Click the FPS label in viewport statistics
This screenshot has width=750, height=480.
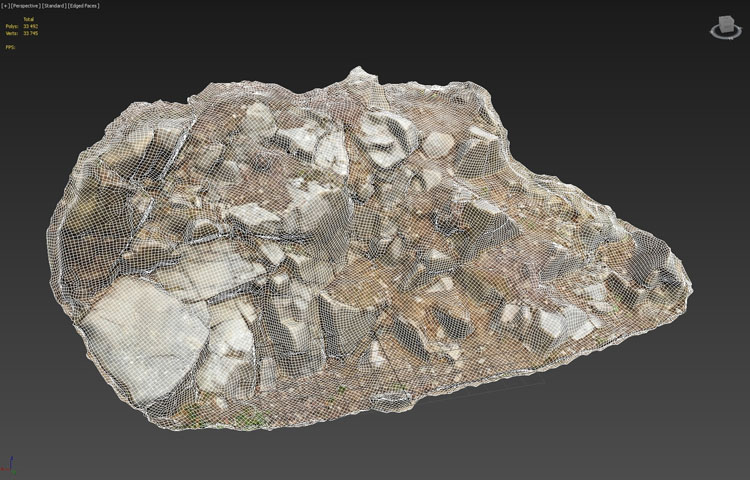(x=10, y=46)
